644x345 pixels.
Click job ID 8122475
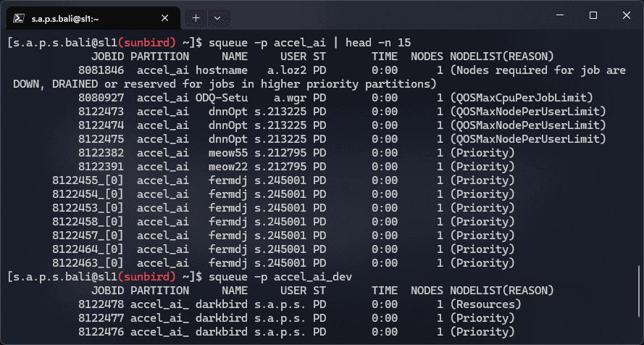pyautogui.click(x=101, y=139)
